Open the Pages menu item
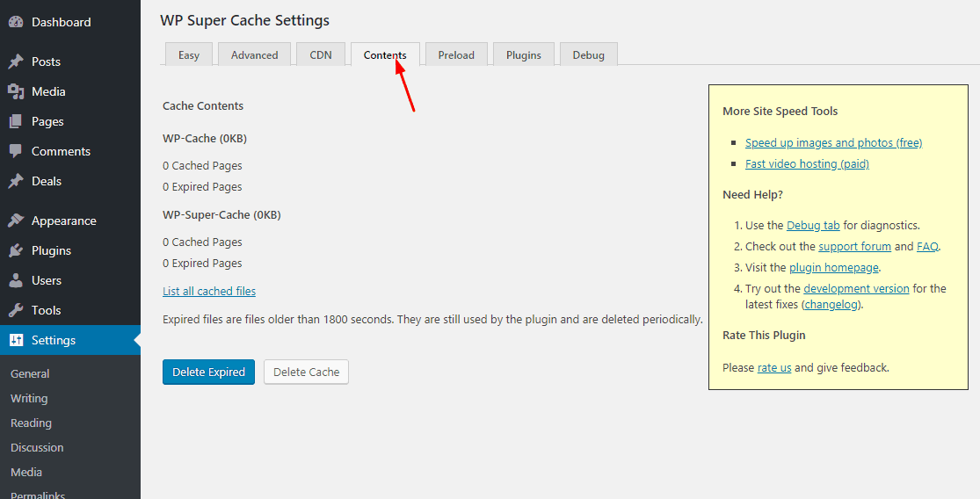 point(70,121)
